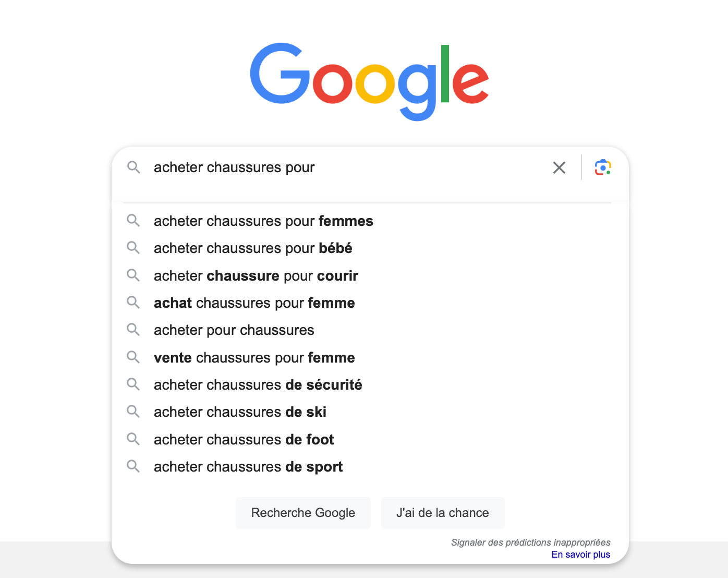Click magnifier icon beside 'pour bébé' suggestion
The image size is (728, 578).
point(134,248)
